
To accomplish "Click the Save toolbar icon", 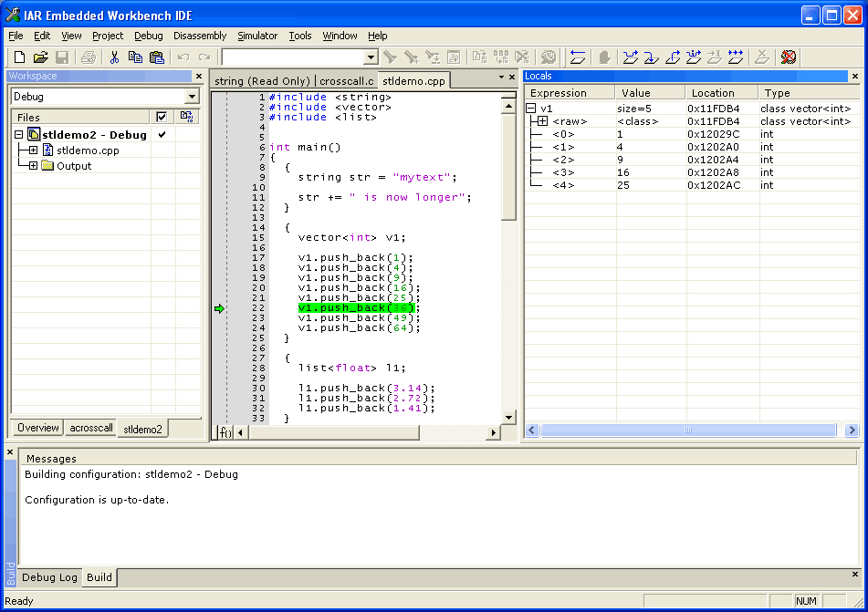I will click(62, 57).
